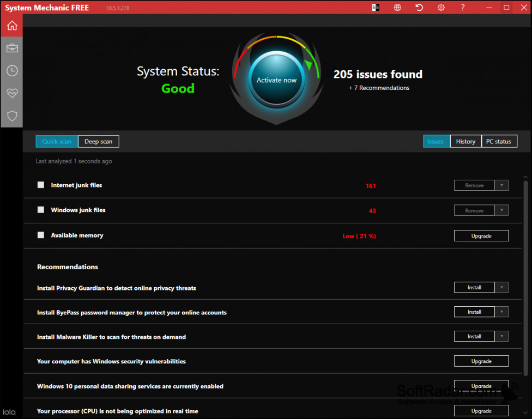The width and height of the screenshot is (532, 419).
Task: Click the iolo logo at bottom left
Action: 9,412
